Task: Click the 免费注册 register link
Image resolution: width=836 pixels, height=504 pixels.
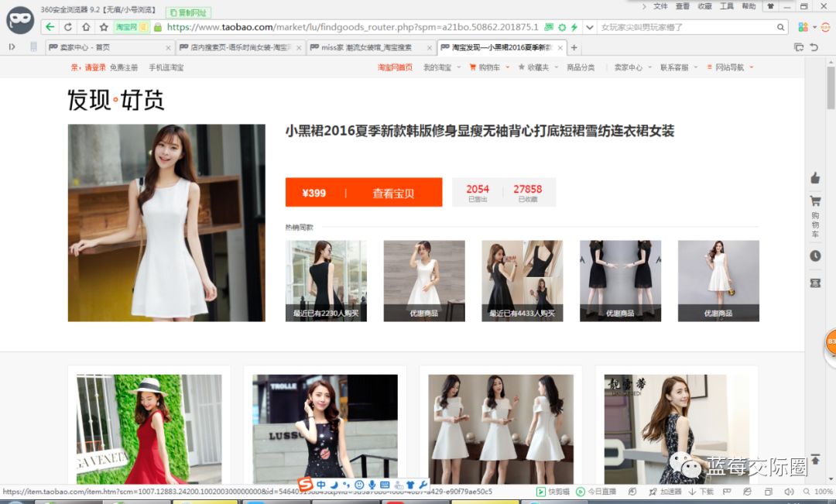Action: [x=124, y=67]
